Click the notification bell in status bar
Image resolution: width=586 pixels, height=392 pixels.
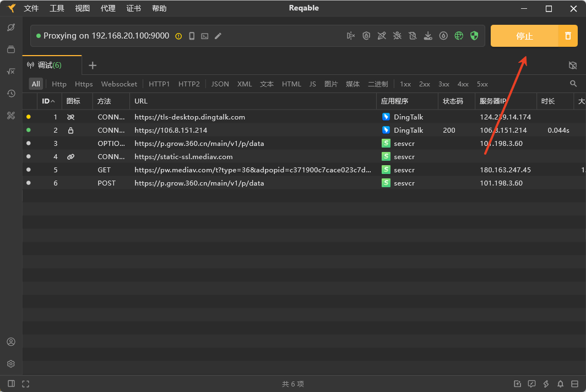560,384
